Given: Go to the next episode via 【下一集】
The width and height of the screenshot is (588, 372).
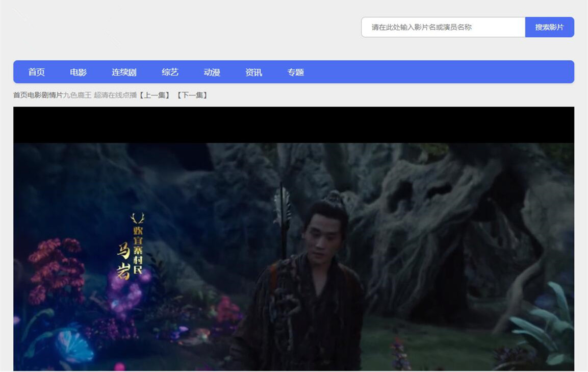Looking at the screenshot, I should coord(192,95).
